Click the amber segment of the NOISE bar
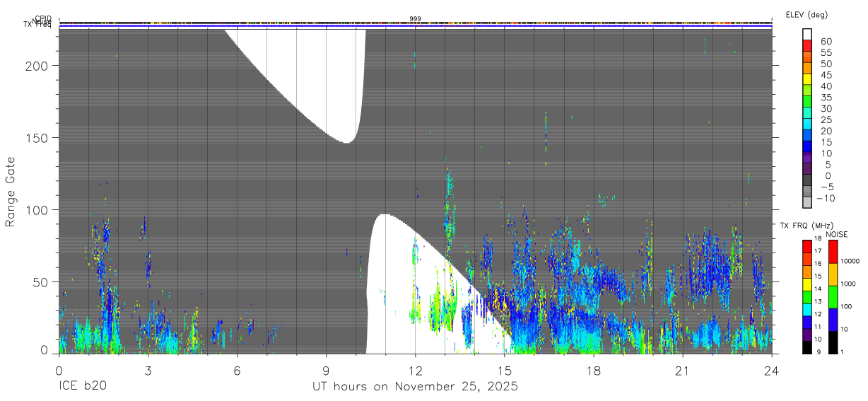This screenshot has width=868, height=401. pos(833,274)
